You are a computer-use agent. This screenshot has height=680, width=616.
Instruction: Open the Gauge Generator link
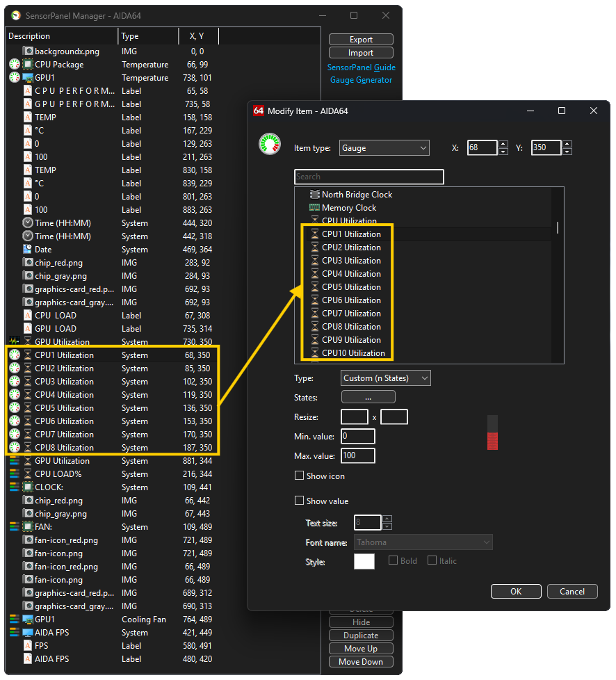pyautogui.click(x=362, y=80)
